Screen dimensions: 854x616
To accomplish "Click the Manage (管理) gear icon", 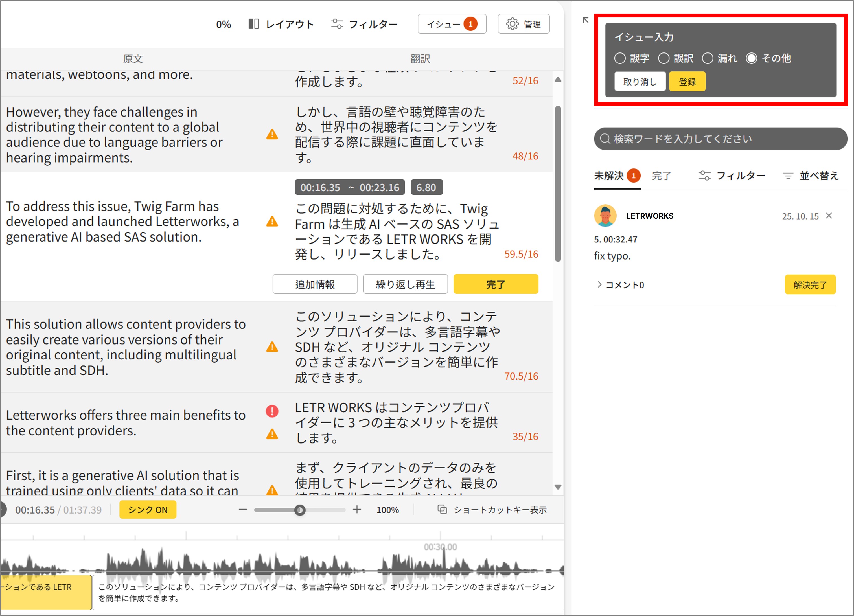I will [x=512, y=24].
